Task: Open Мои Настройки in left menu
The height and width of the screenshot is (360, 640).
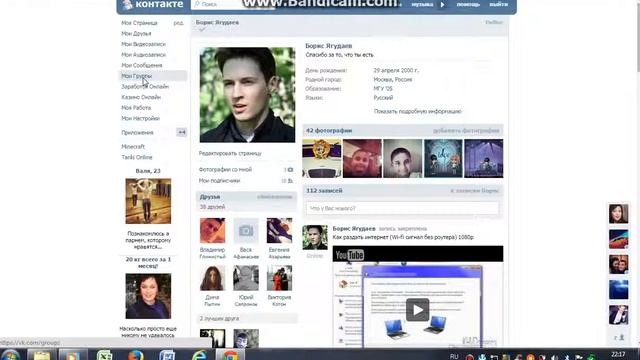Action: tap(140, 118)
